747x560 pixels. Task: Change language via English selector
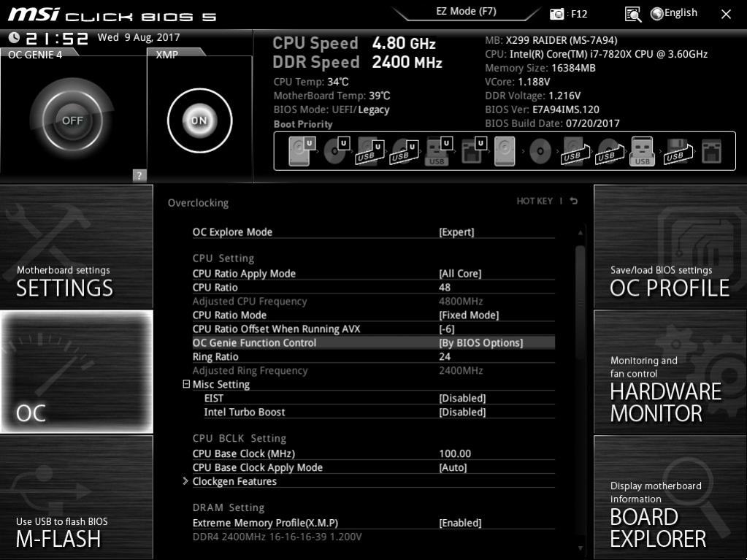coord(674,13)
